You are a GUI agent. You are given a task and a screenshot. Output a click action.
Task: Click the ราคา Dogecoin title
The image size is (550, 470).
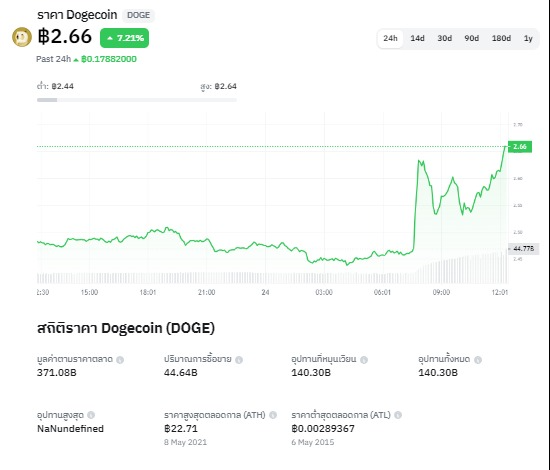77,15
